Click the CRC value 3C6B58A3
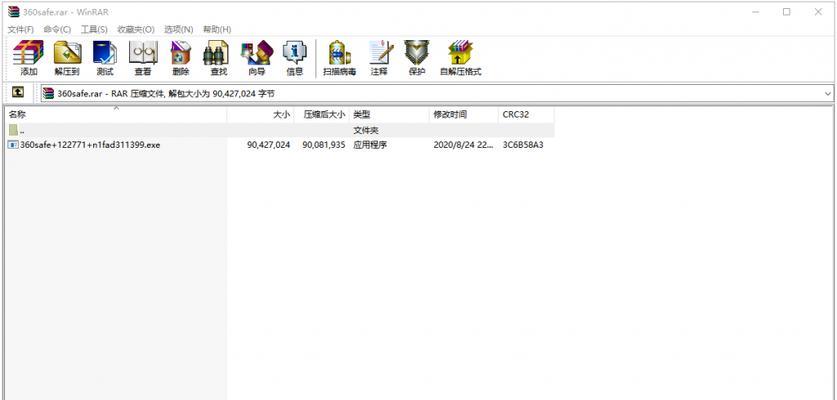This screenshot has height=400, width=837. (523, 145)
